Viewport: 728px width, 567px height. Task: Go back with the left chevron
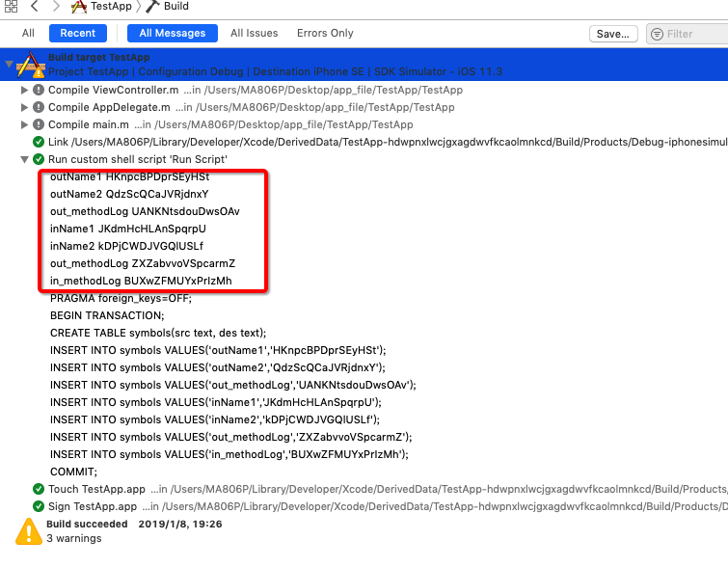point(34,7)
